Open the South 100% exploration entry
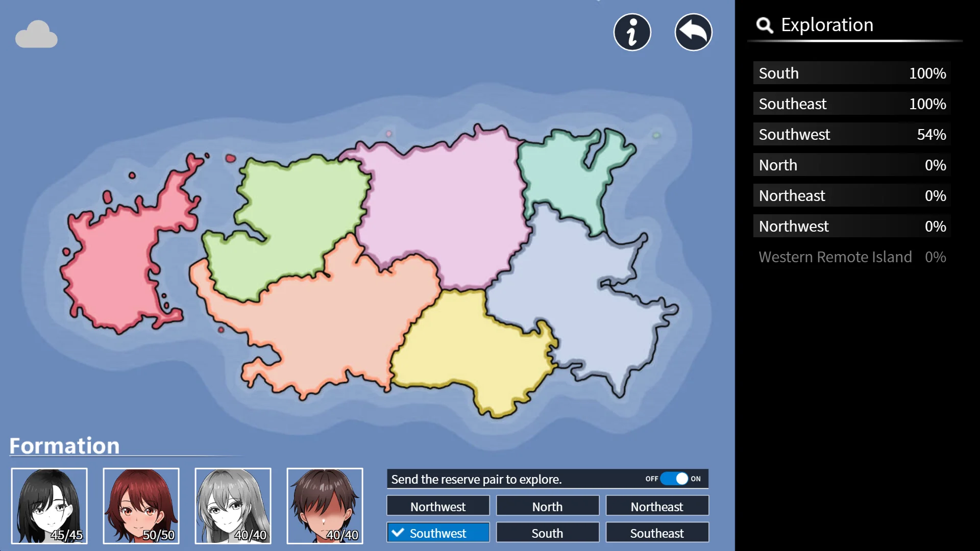 pos(851,73)
